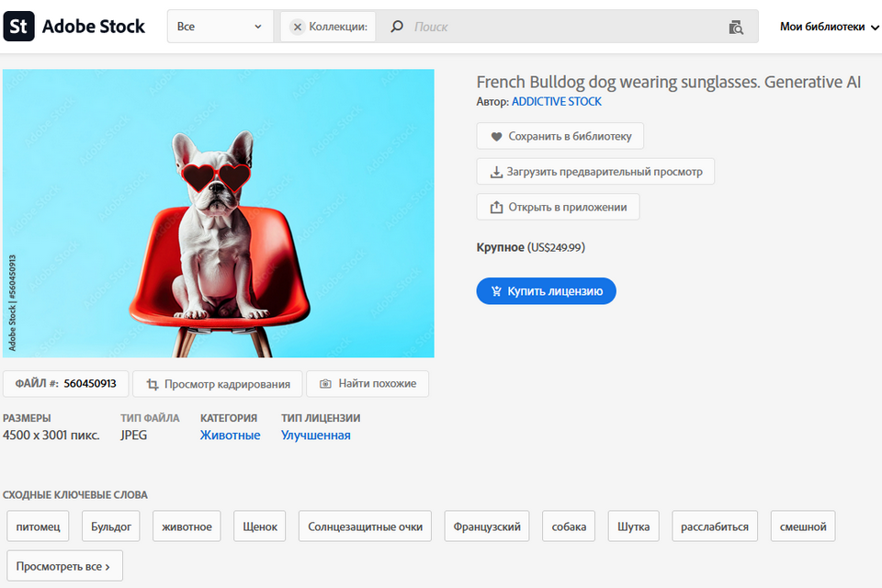Click the Открыть в приложении share icon
This screenshot has width=882, height=588.
tap(496, 208)
